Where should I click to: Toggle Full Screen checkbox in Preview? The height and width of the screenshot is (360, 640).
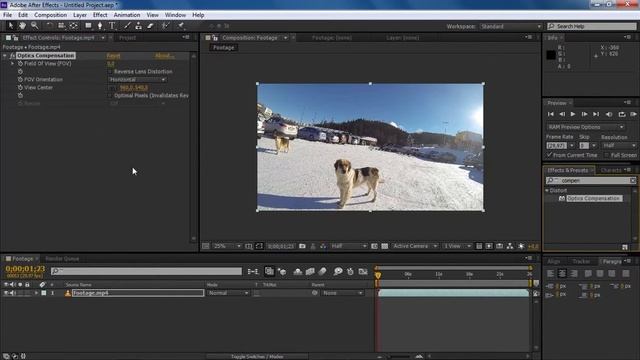coord(607,155)
